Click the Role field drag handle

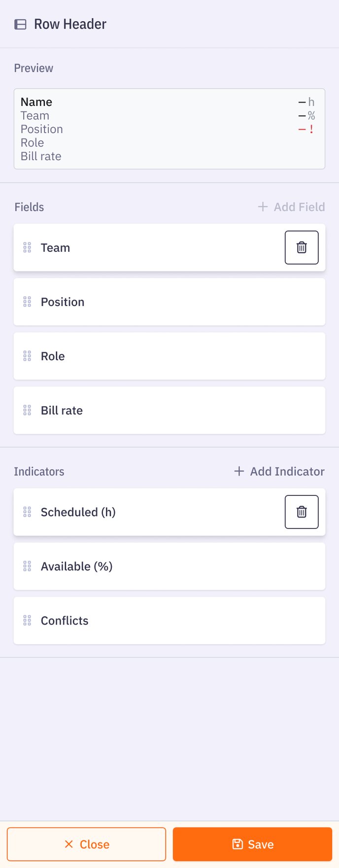pyautogui.click(x=27, y=356)
